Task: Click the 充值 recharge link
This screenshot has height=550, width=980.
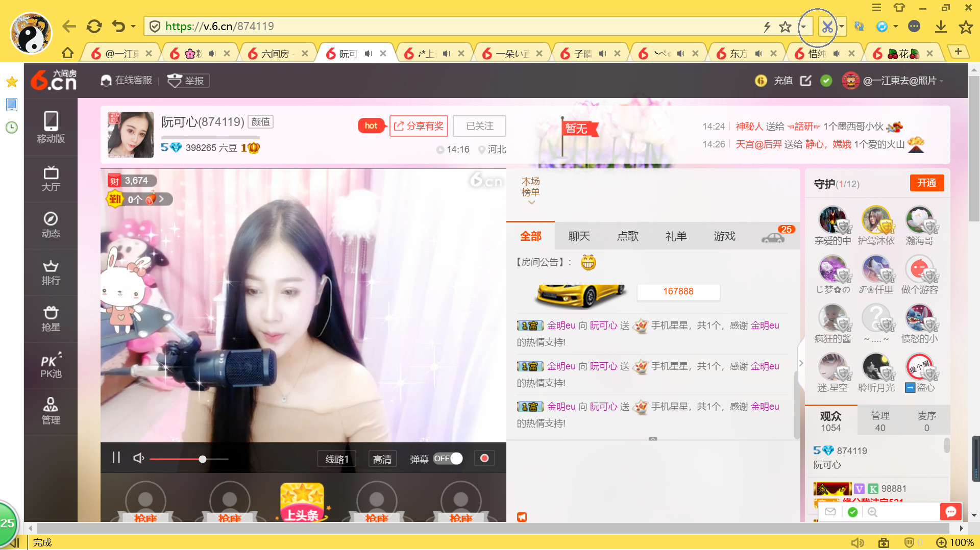Action: [783, 81]
